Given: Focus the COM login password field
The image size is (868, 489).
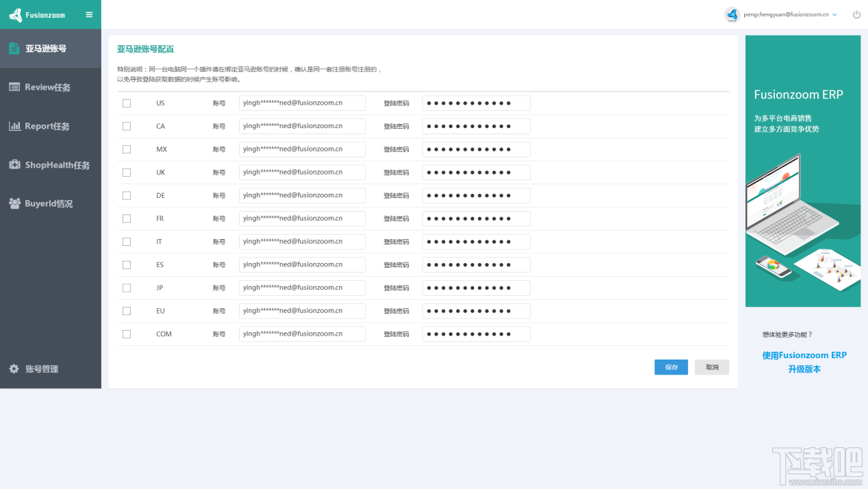Looking at the screenshot, I should point(476,334).
